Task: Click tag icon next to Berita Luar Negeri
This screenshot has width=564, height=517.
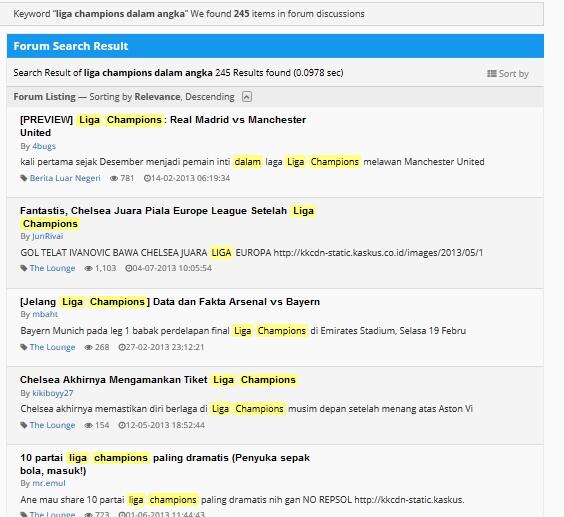Action: (x=24, y=178)
